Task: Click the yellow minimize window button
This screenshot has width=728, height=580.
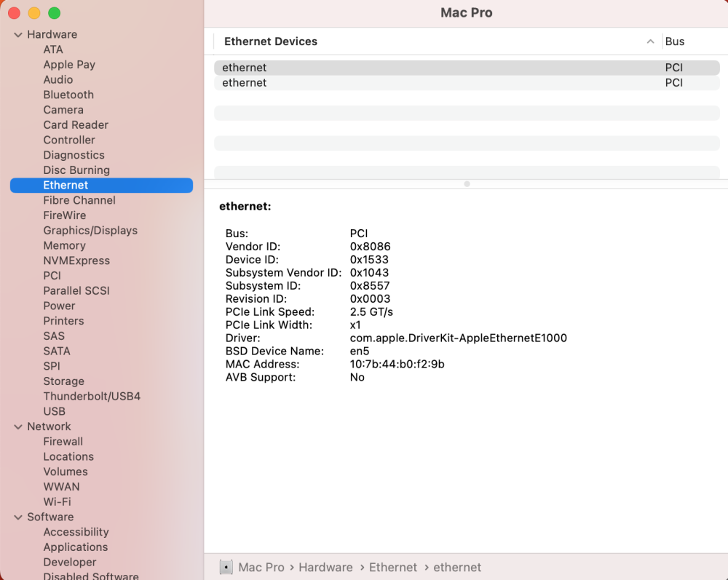Action: pyautogui.click(x=34, y=13)
